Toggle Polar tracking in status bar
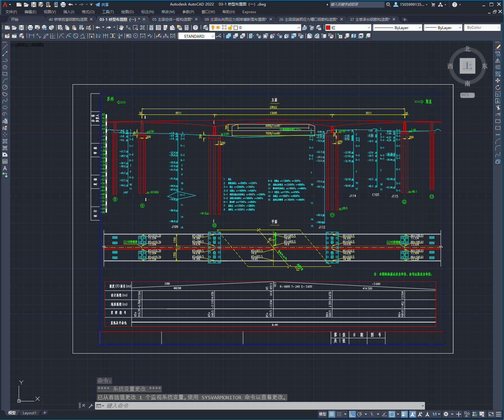Screen dimensions: 504x420 click(360, 414)
